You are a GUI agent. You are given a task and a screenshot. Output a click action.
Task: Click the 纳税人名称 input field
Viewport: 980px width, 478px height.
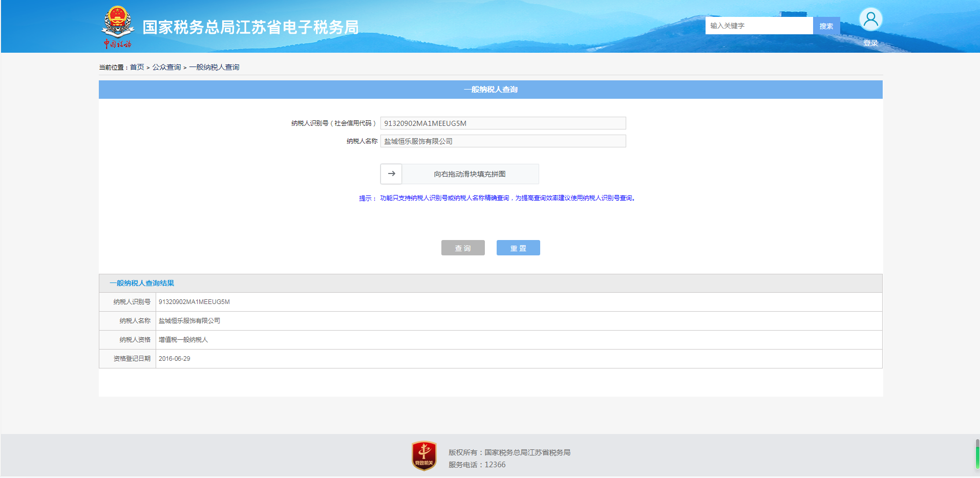[503, 141]
